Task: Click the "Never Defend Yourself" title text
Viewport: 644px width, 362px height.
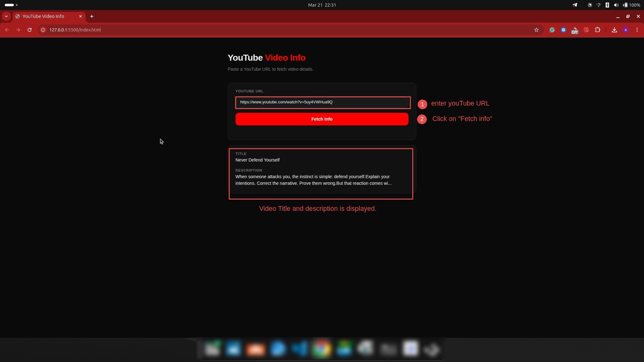Action: (x=258, y=160)
